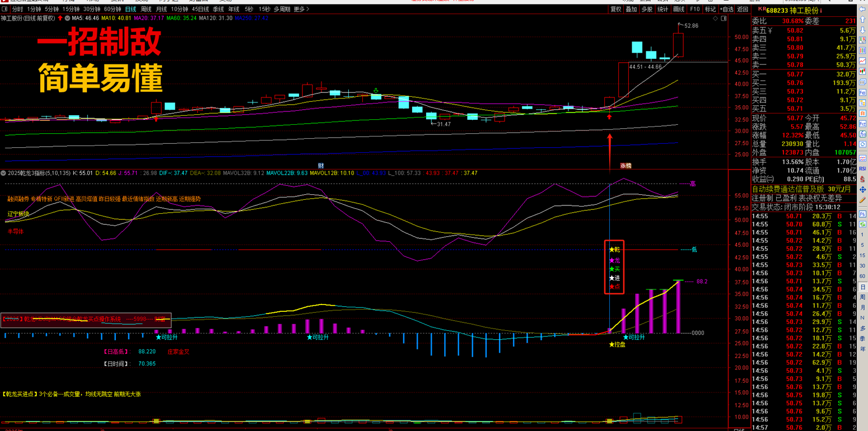Open F10 company info button
This screenshot has height=431, width=868.
(694, 9)
